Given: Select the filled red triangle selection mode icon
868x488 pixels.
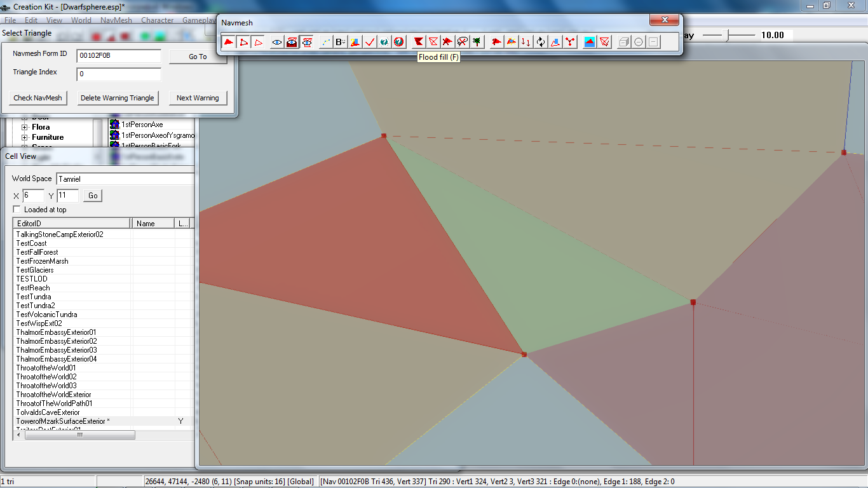Looking at the screenshot, I should [229, 42].
